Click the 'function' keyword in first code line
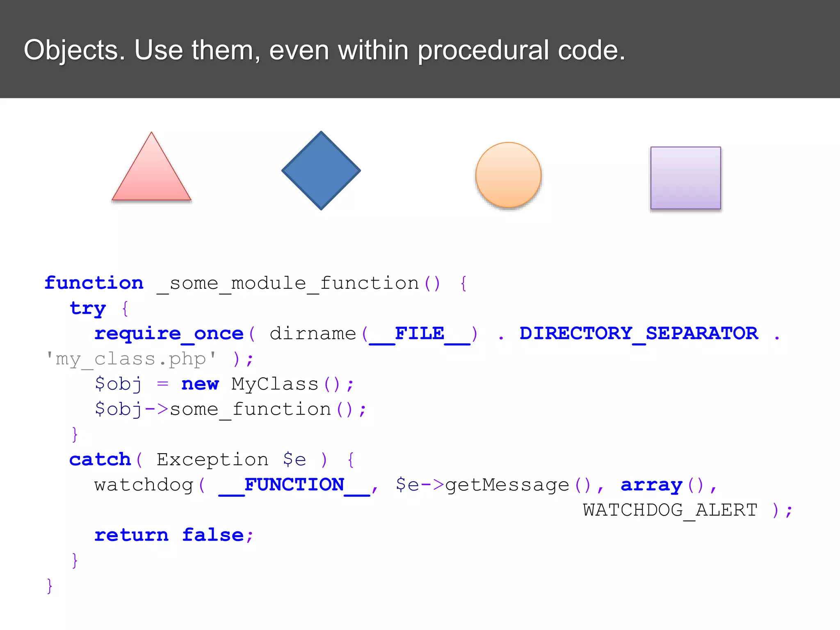The height and width of the screenshot is (630, 840). coord(94,283)
